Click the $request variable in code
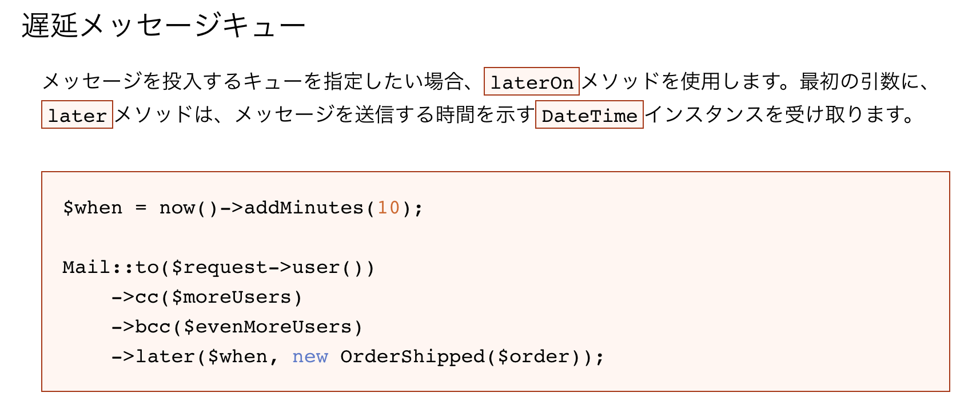The image size is (980, 420). [x=219, y=267]
